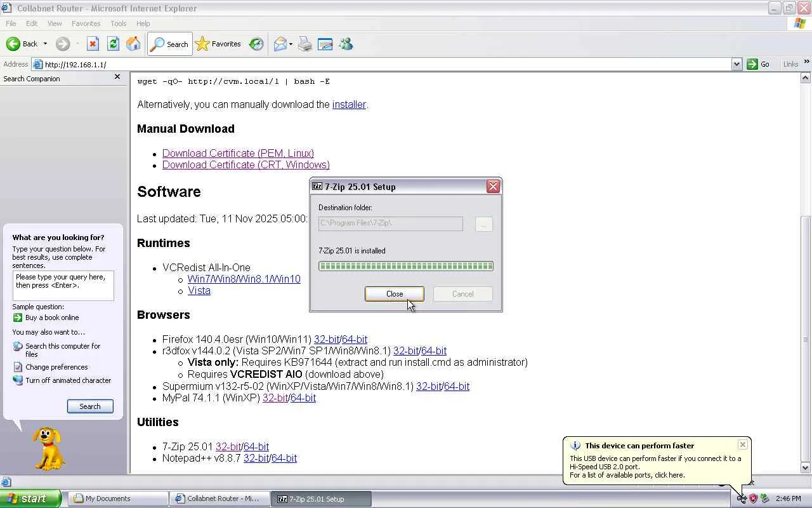
Task: Expand the Mail dropdown arrow
Action: tap(291, 44)
